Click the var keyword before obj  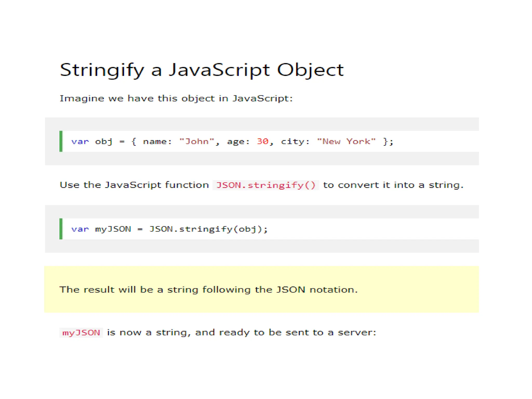(80, 142)
